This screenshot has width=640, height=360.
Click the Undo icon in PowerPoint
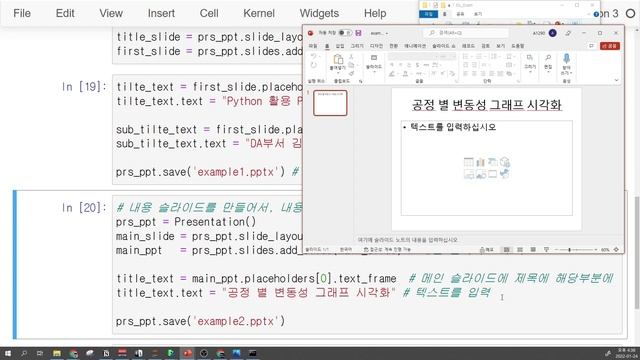tap(313, 56)
